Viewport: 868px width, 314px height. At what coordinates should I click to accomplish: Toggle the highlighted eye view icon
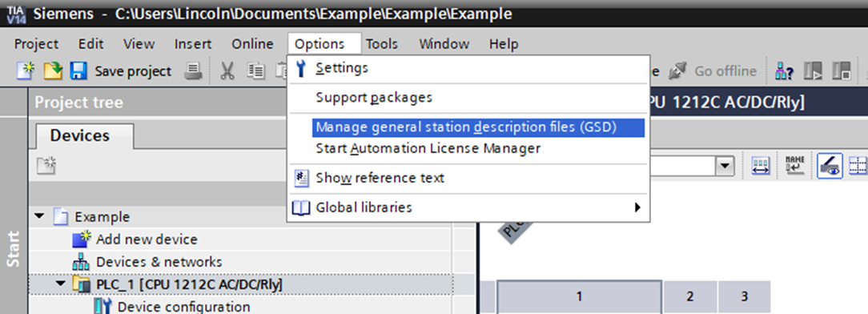click(x=830, y=165)
